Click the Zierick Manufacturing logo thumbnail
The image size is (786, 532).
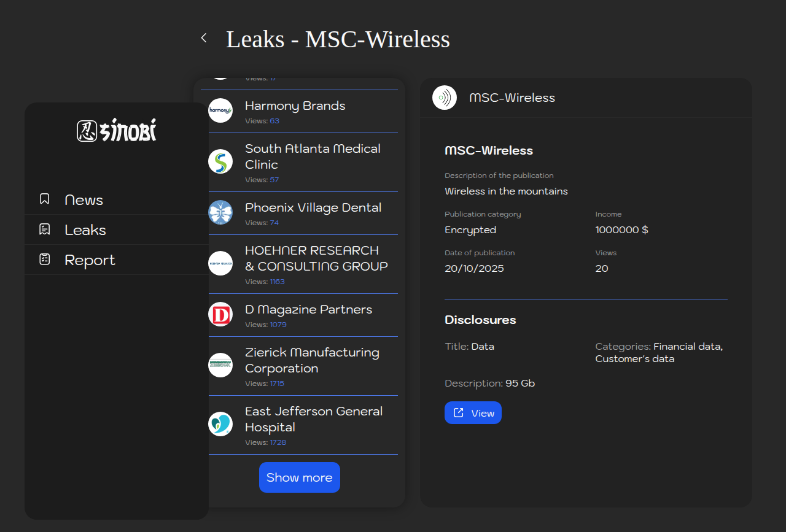[220, 365]
